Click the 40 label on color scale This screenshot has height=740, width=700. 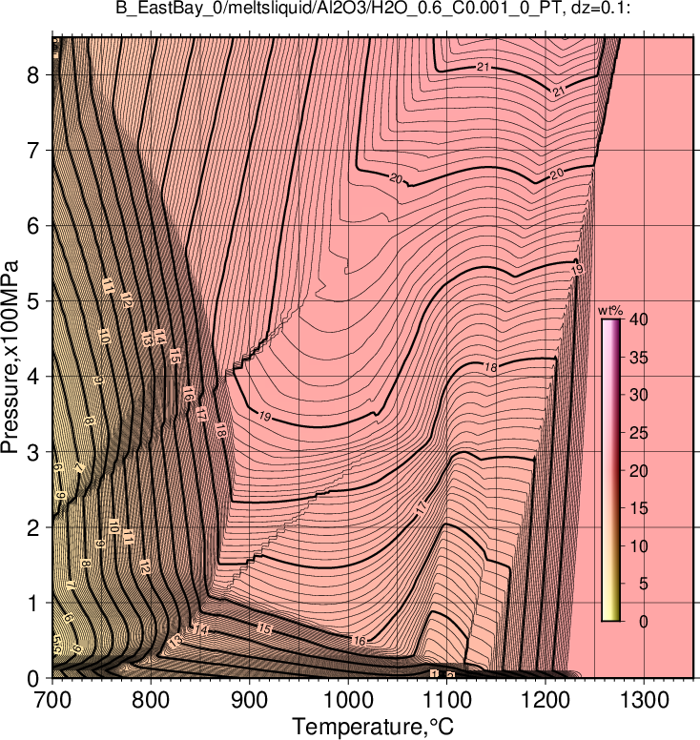pyautogui.click(x=639, y=319)
